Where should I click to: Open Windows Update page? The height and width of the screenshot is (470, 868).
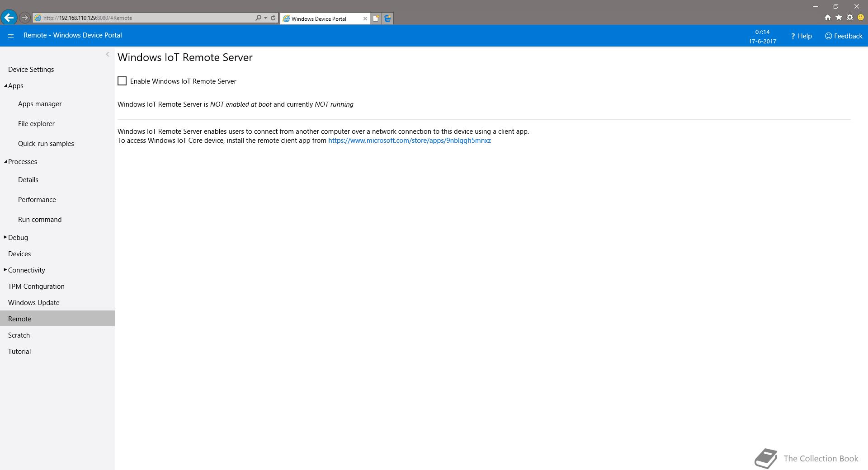click(x=34, y=303)
